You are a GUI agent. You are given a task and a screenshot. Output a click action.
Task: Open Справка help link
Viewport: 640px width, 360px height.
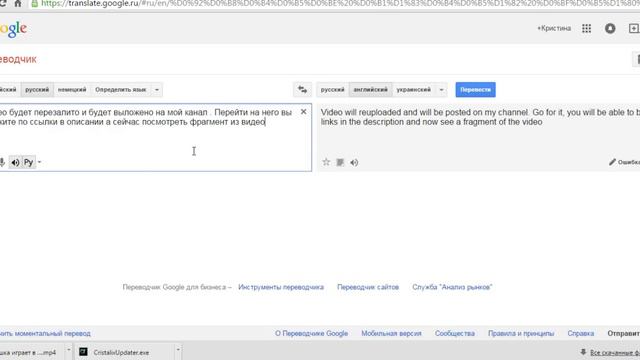tap(581, 333)
